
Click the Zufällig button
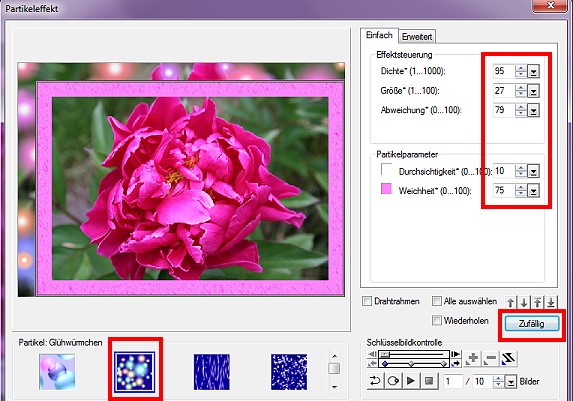point(532,324)
